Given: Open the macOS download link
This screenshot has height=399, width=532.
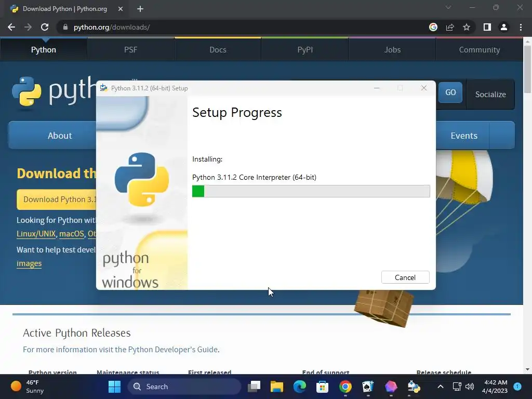Looking at the screenshot, I should click(x=72, y=234).
